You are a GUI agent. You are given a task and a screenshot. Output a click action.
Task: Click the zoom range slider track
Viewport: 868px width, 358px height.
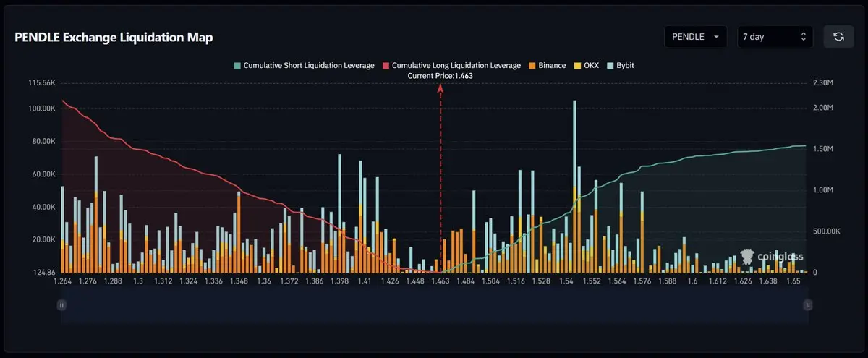click(x=434, y=306)
